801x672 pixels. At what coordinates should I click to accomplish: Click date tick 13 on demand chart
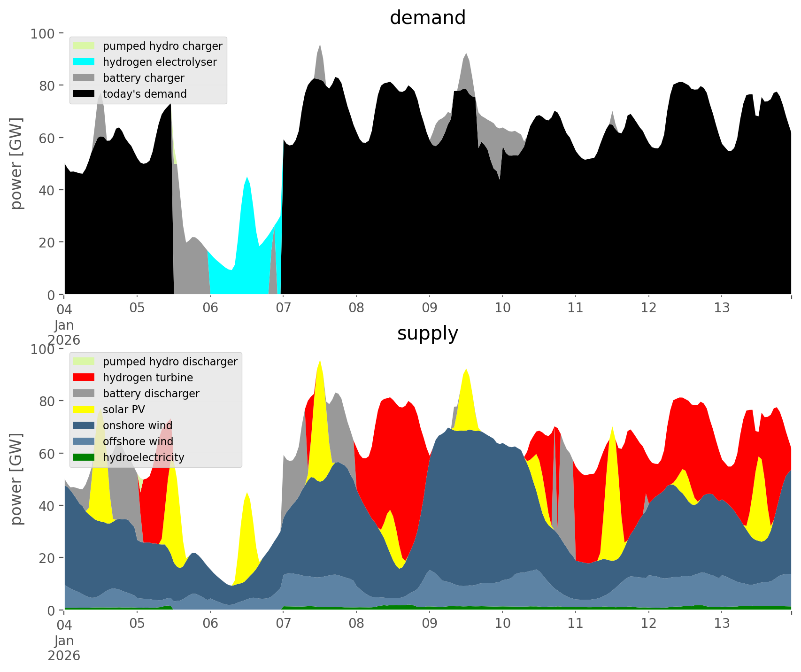[722, 308]
